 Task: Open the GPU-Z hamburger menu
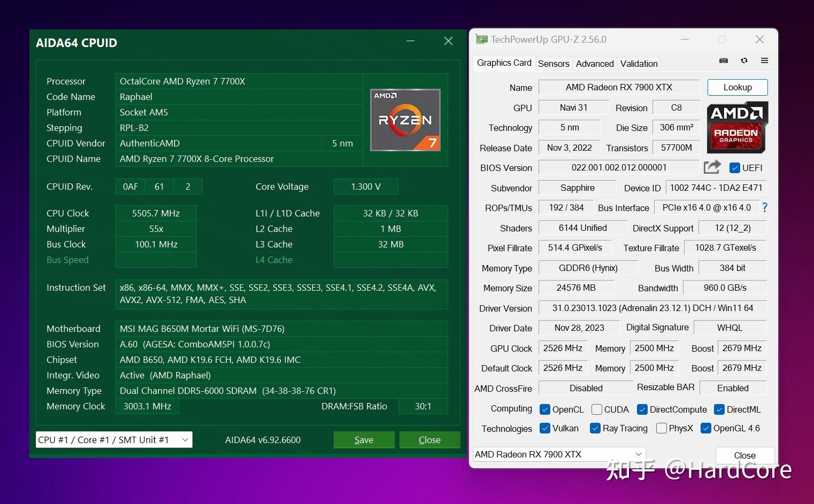click(x=764, y=61)
